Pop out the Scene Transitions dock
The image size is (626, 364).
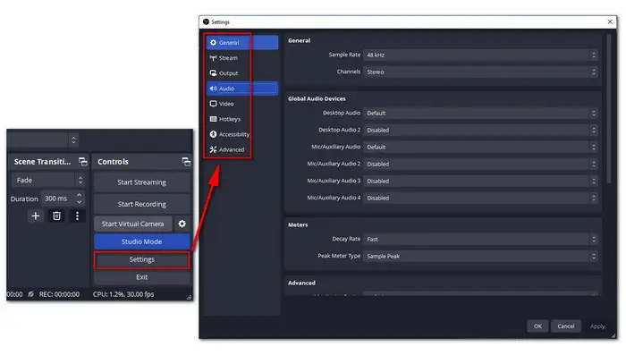pos(82,162)
